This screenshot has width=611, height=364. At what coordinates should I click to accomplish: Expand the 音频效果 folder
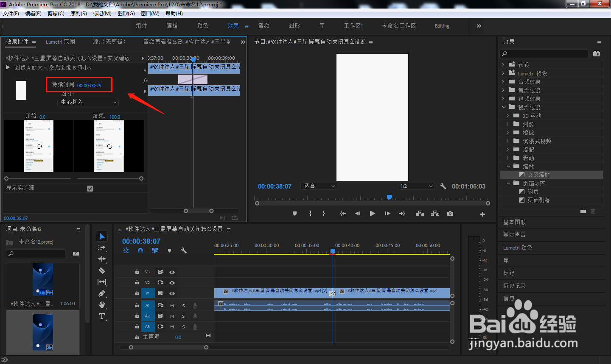503,82
